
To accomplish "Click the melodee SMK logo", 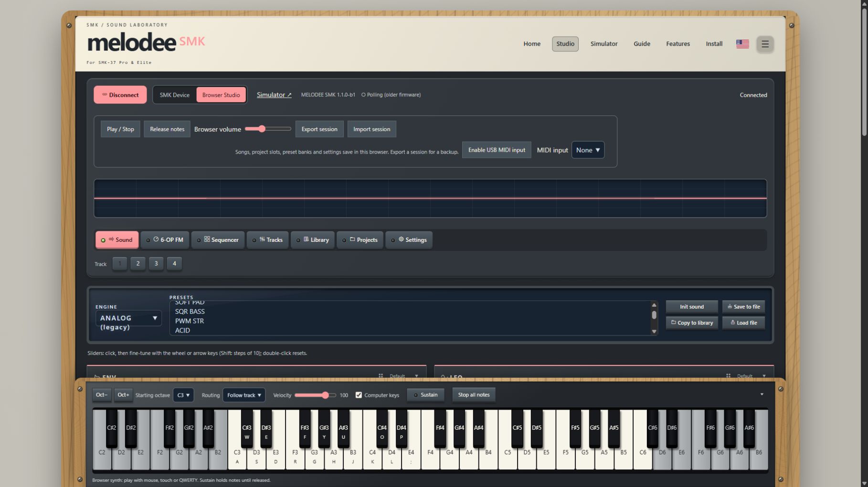I will [x=146, y=43].
